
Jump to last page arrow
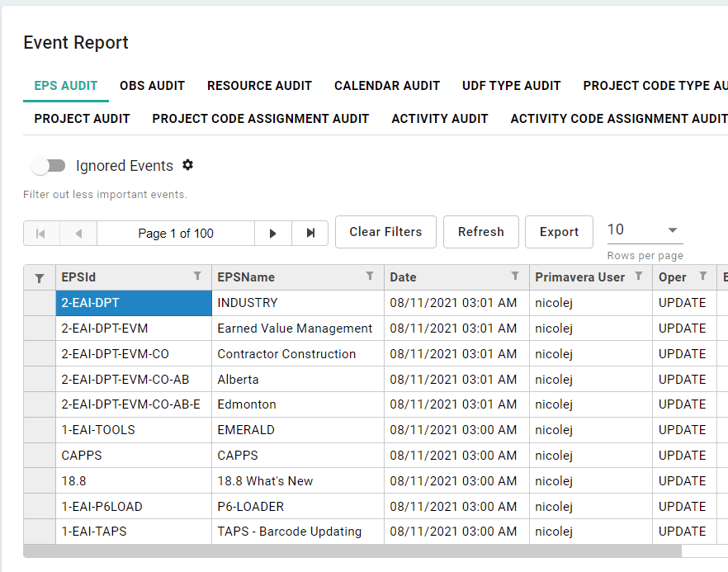pyautogui.click(x=310, y=234)
